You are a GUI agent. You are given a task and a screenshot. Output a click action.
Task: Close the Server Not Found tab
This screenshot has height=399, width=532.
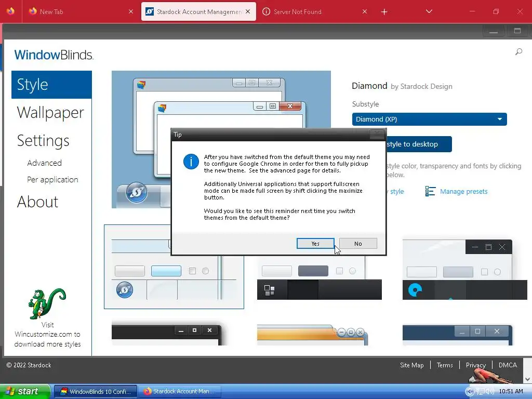pyautogui.click(x=365, y=11)
